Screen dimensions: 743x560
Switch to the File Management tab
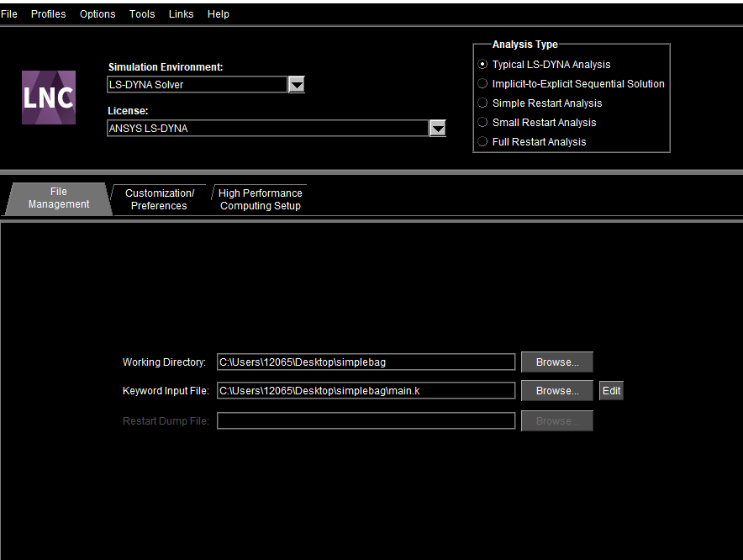(x=59, y=198)
